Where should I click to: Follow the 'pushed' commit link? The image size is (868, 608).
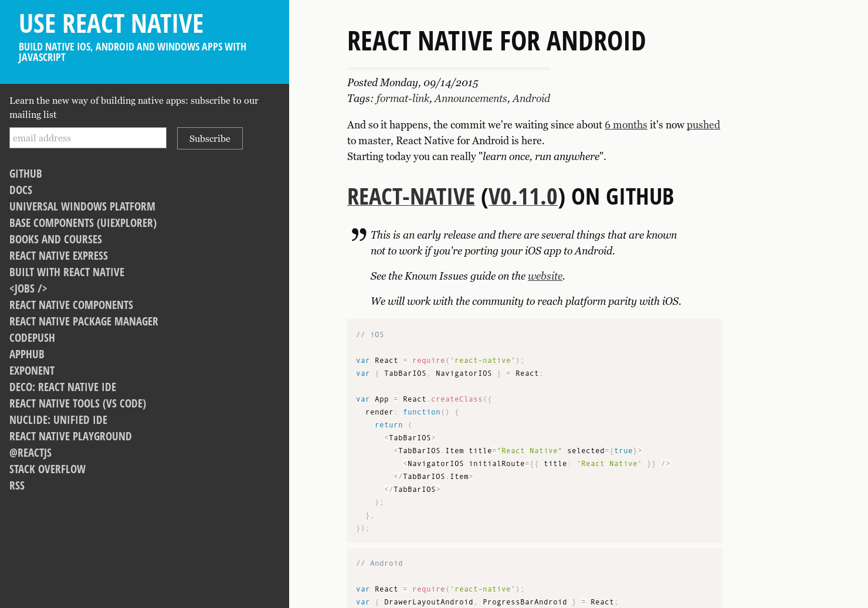tap(703, 125)
